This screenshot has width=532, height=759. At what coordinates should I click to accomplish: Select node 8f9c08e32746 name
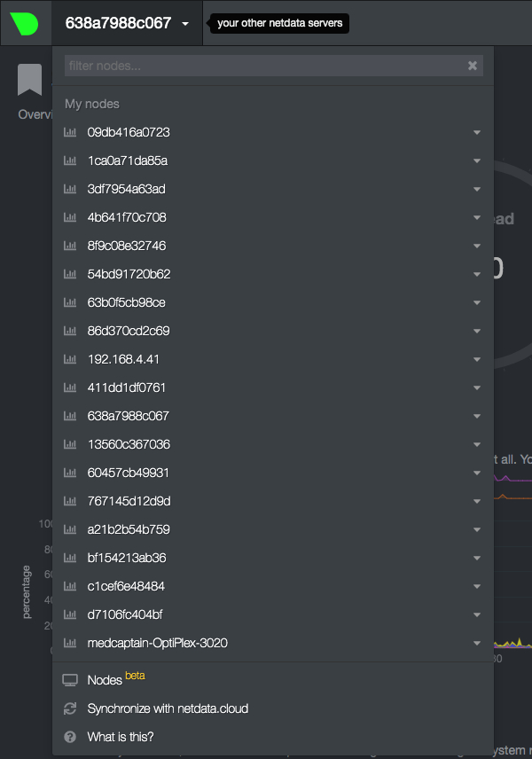tap(126, 246)
